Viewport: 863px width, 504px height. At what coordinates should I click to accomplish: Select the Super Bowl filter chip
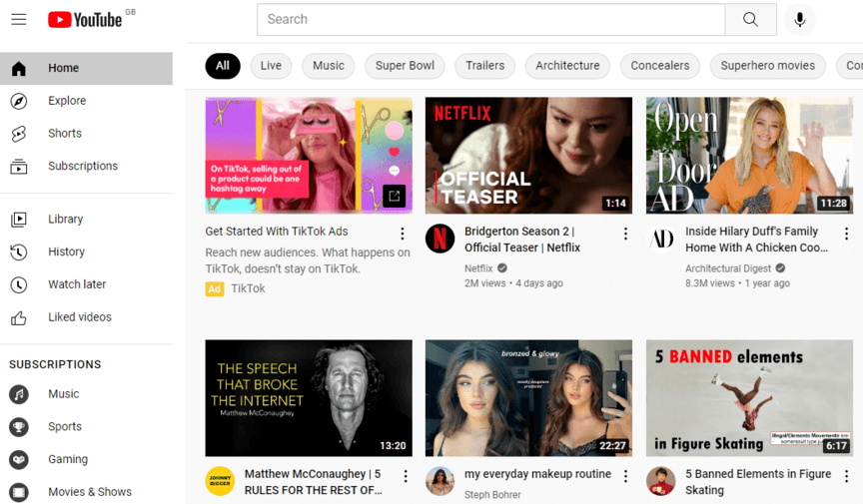[x=405, y=66]
